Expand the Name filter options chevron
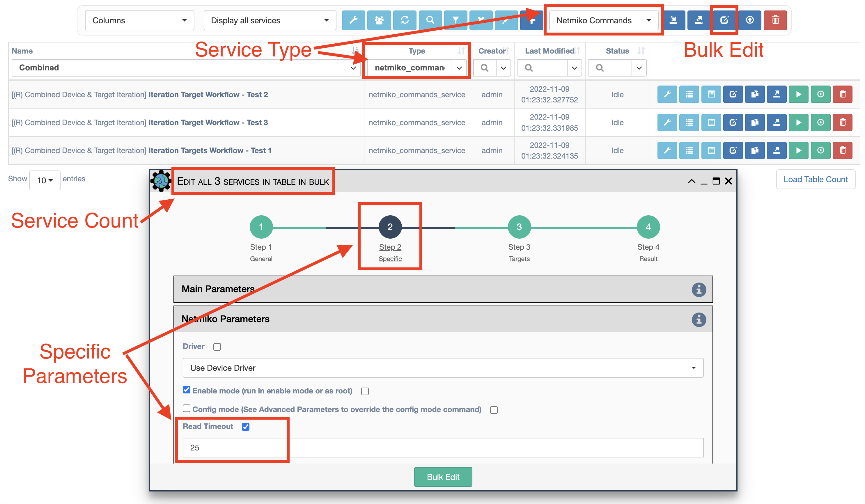865x504 pixels. tap(353, 68)
